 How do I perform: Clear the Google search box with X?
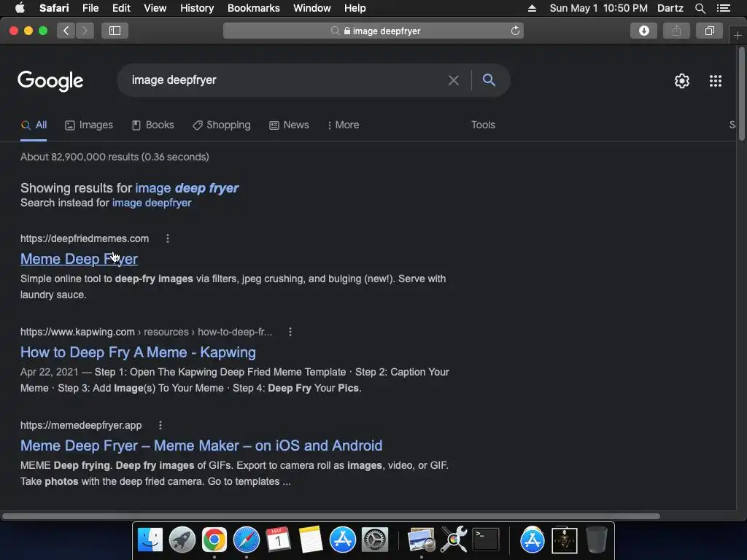pos(454,80)
